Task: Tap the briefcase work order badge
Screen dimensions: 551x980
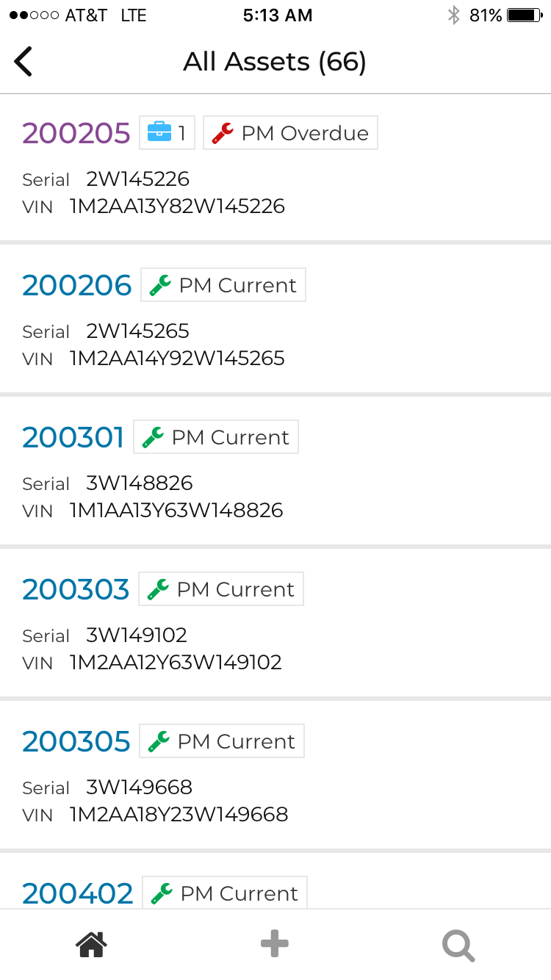Action: tap(167, 133)
